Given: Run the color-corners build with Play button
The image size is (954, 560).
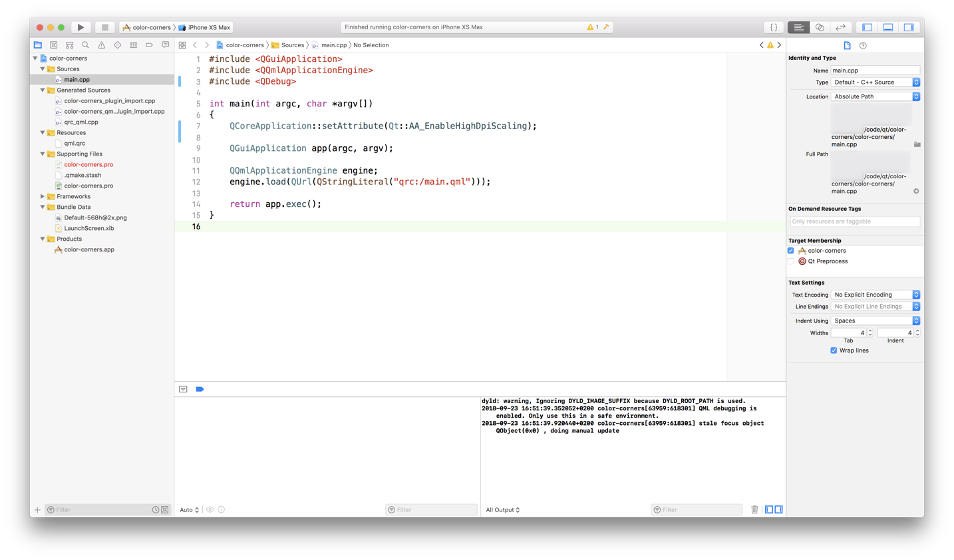Looking at the screenshot, I should pos(80,27).
